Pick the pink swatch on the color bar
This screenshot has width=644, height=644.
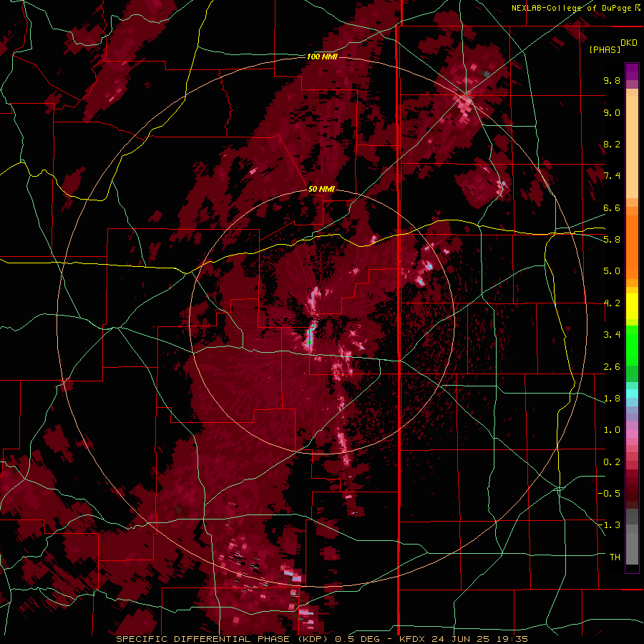click(x=632, y=434)
